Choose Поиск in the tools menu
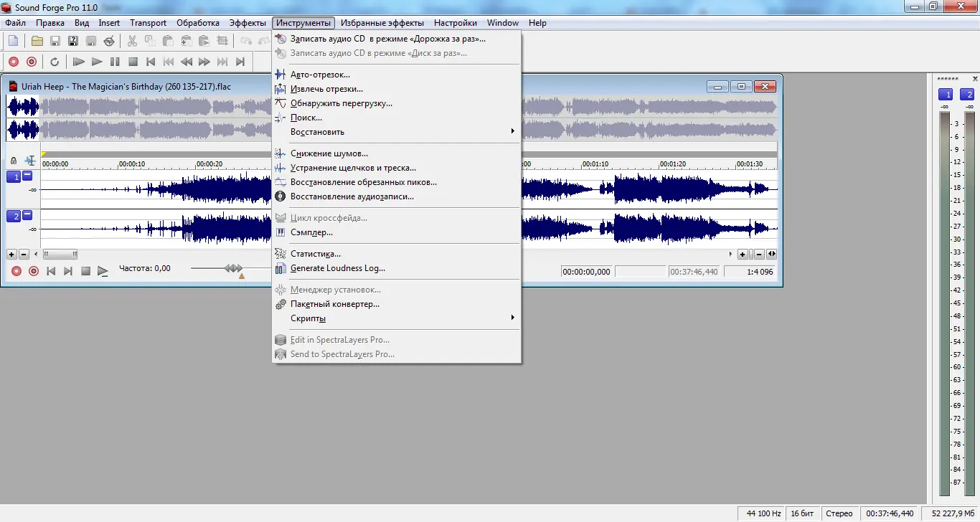This screenshot has height=522, width=980. coord(397,118)
